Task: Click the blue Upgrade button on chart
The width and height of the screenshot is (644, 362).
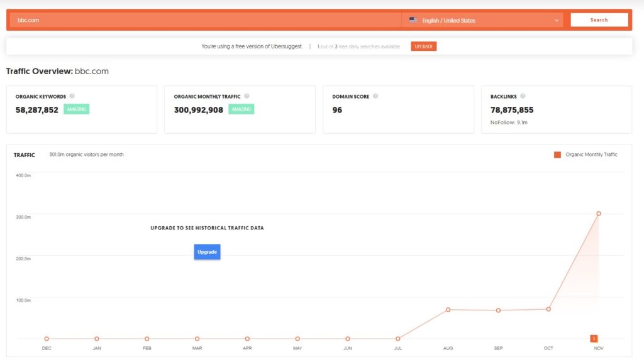Action: click(207, 251)
